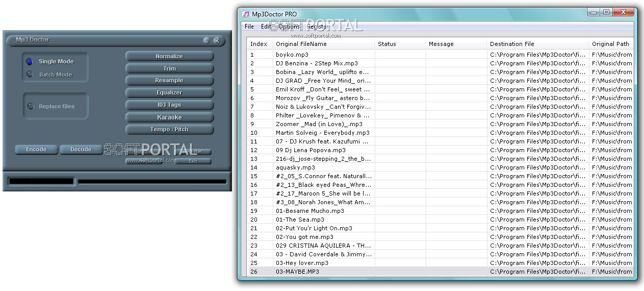Select 01-The Sea.mp3
Image resolution: width=644 pixels, height=291 pixels.
440,220
